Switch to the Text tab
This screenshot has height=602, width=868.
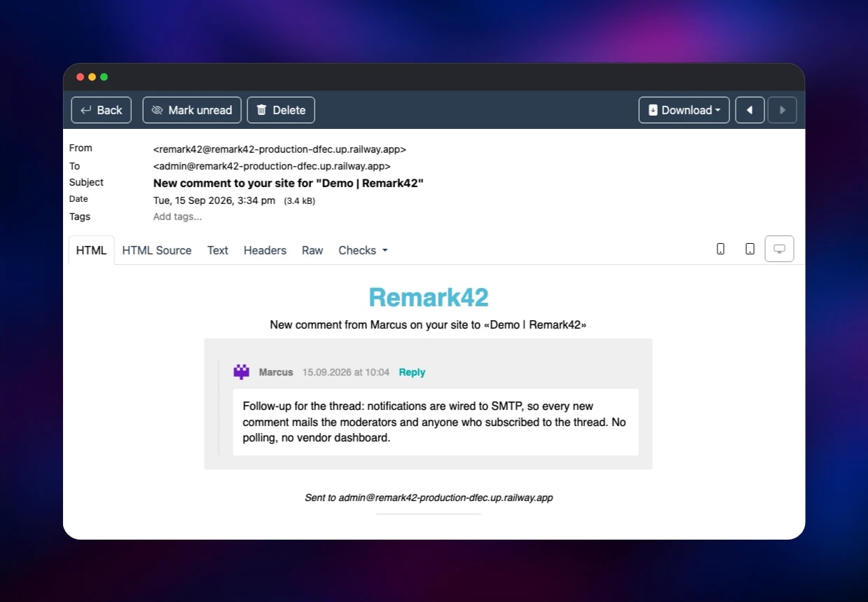pyautogui.click(x=218, y=250)
